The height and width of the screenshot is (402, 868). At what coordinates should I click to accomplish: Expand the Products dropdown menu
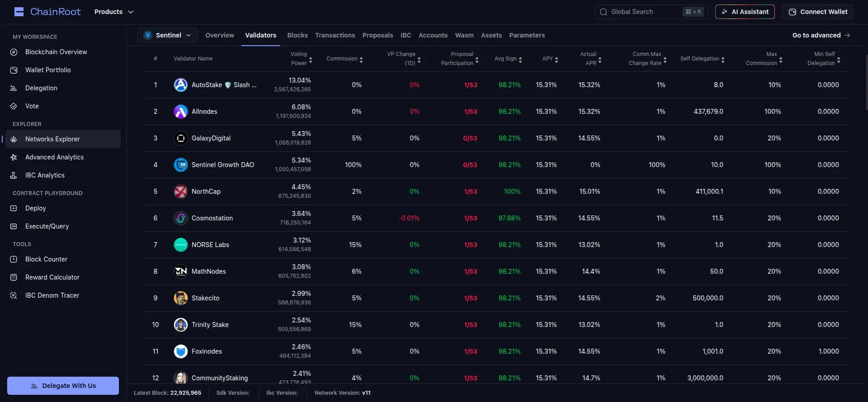[x=114, y=12]
